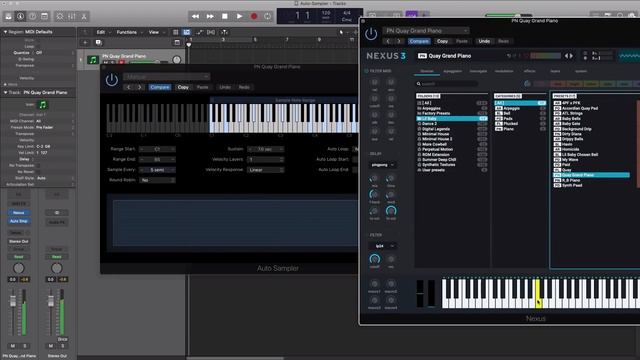Viewport: 640px width, 360px height.
Task: Click the Flex button in Tracks bar
Action: click(x=211, y=32)
